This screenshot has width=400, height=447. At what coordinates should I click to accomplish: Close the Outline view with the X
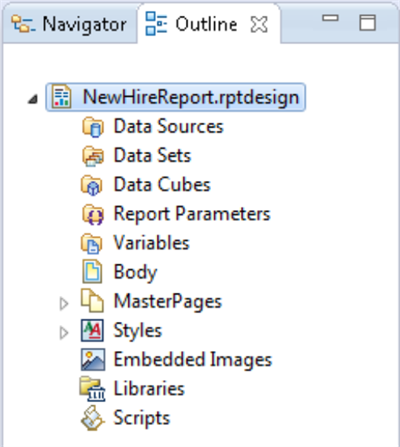[x=259, y=25]
